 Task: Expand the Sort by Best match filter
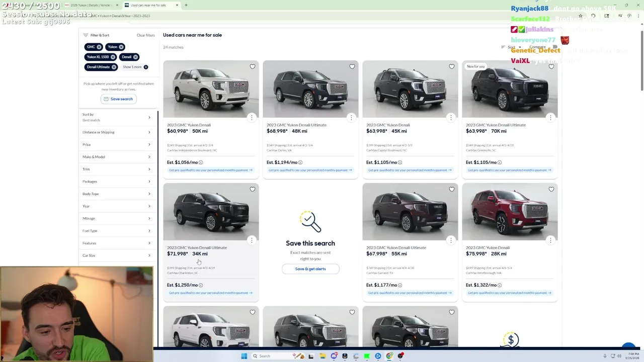click(x=117, y=117)
